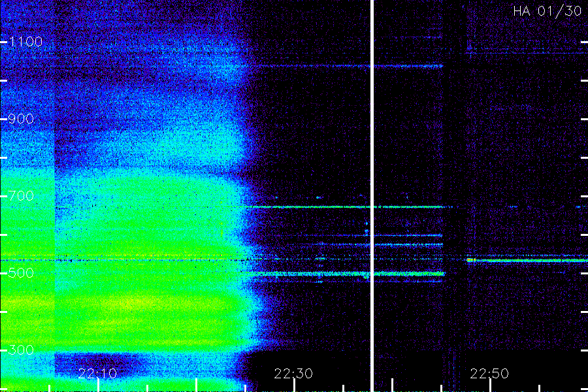This screenshot has width=588, height=392.
Task: Click the 300 frequency axis label
Action: point(21,350)
